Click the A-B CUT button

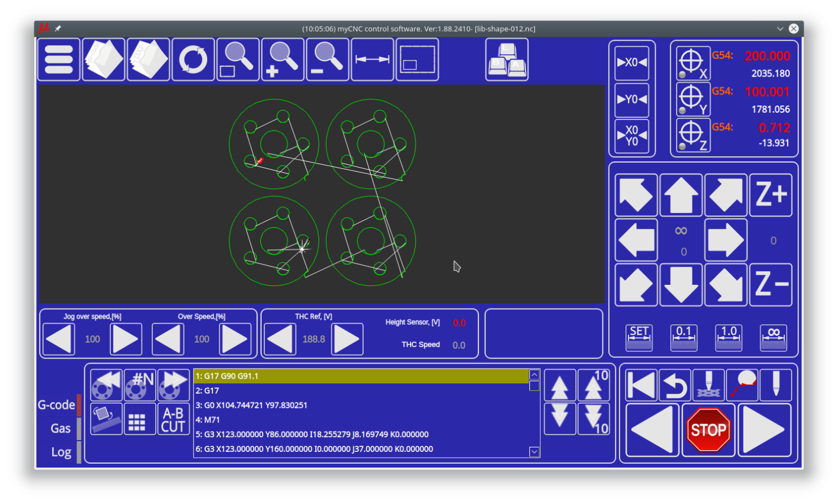click(x=173, y=420)
